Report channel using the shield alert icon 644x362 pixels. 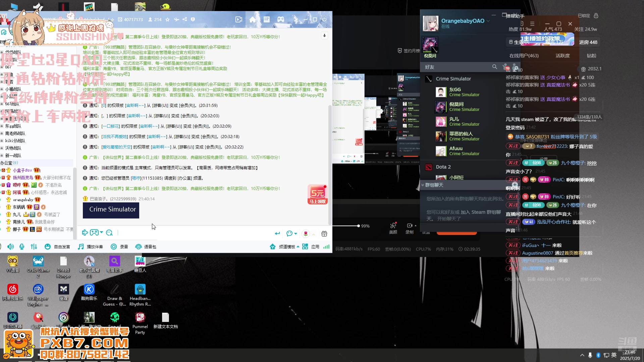point(193,19)
